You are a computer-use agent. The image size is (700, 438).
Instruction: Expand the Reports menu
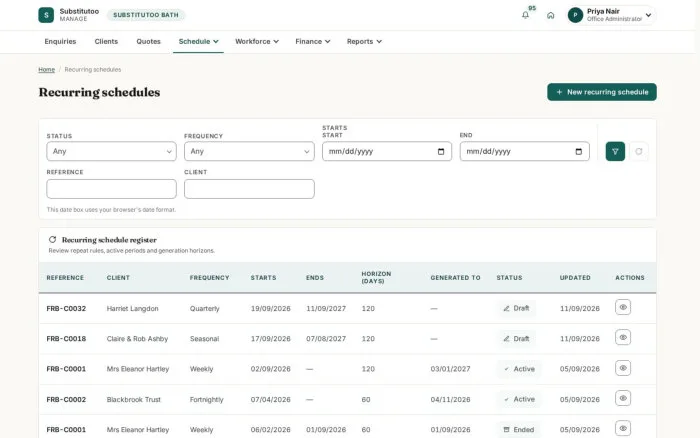(x=364, y=42)
